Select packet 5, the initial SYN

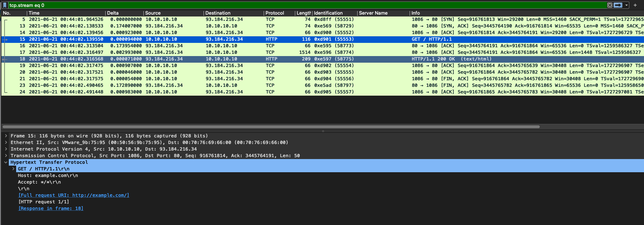tap(220, 19)
